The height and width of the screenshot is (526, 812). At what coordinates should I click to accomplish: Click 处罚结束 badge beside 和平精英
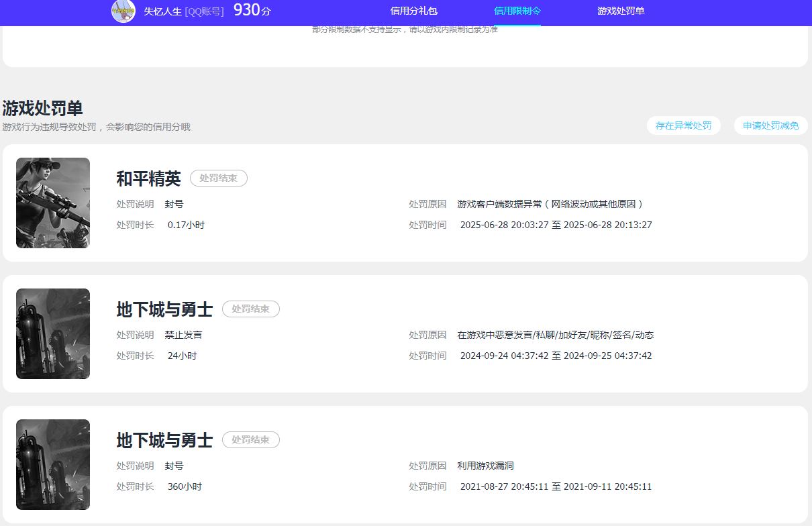[x=218, y=178]
